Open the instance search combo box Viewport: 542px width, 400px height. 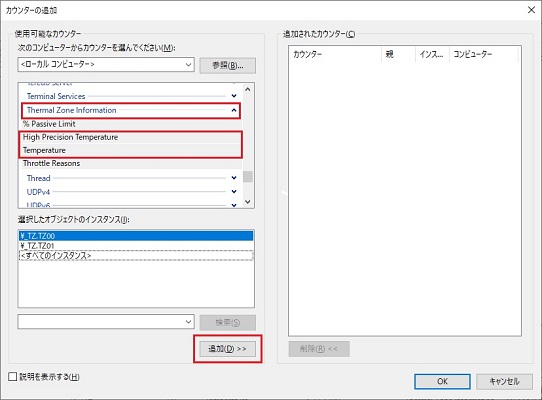click(x=106, y=322)
